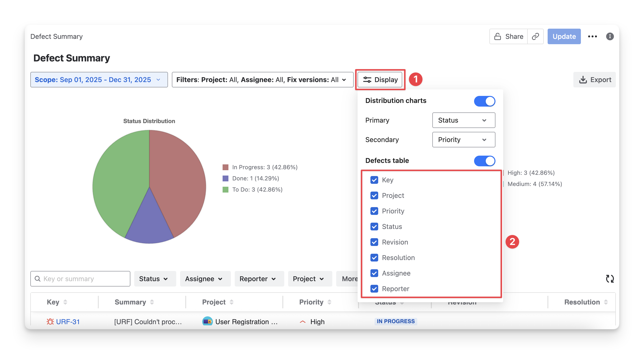The image size is (644, 354).
Task: Sort by Priority column sort icon
Action: (329, 302)
